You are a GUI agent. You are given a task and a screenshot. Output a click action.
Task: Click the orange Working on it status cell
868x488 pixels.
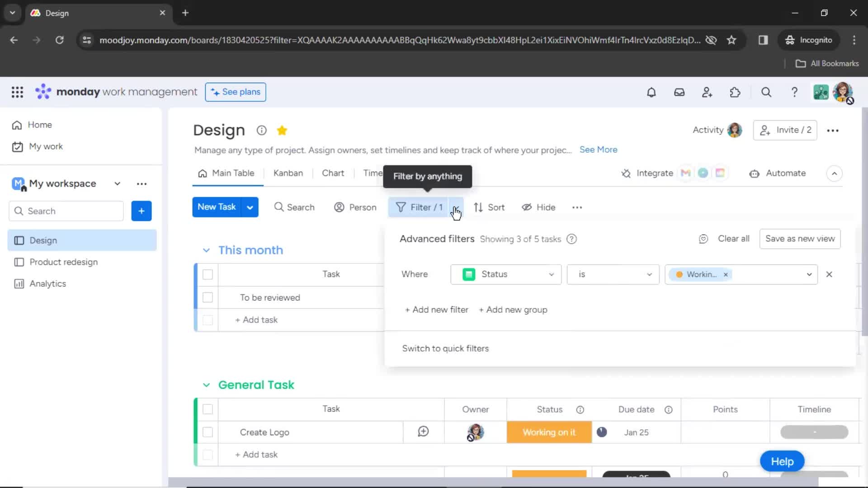(x=549, y=432)
